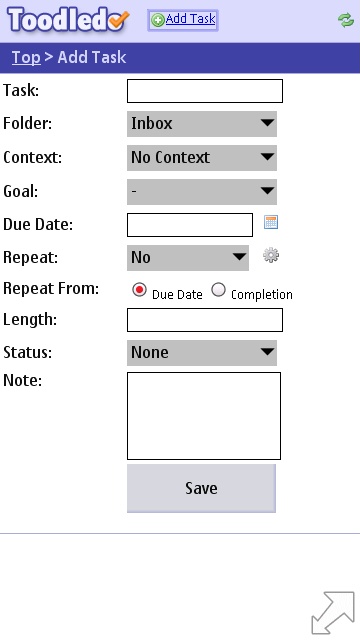Click into the Due Date text field
Viewport: 360px width, 640px height.
tap(190, 225)
